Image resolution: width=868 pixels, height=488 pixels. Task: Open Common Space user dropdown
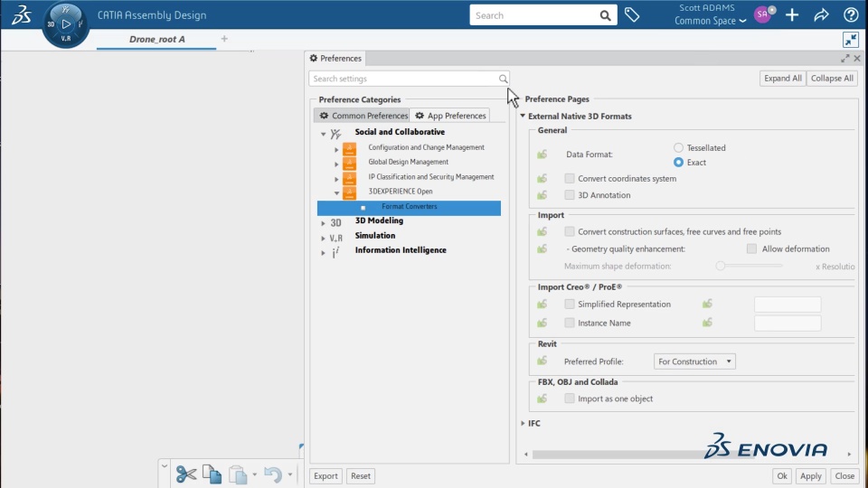pyautogui.click(x=711, y=21)
